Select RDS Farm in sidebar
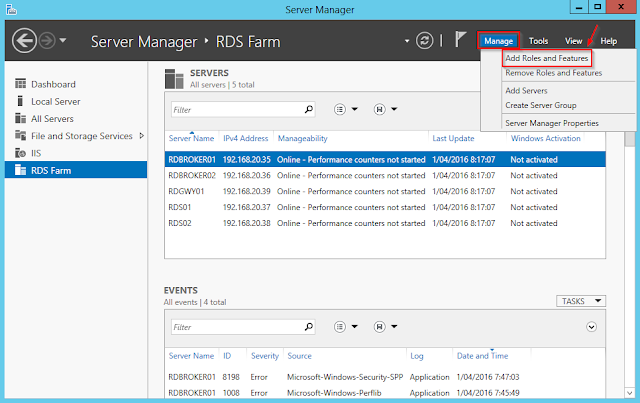The width and height of the screenshot is (640, 403). click(x=52, y=170)
